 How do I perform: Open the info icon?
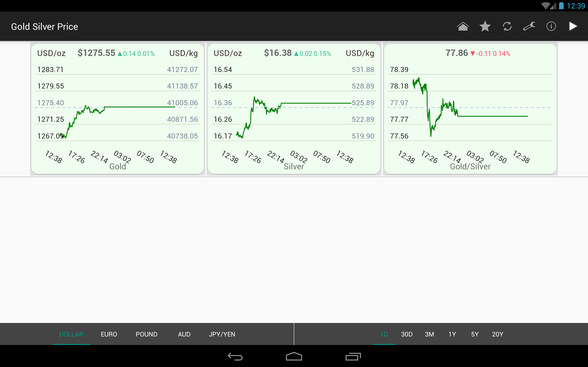[551, 26]
